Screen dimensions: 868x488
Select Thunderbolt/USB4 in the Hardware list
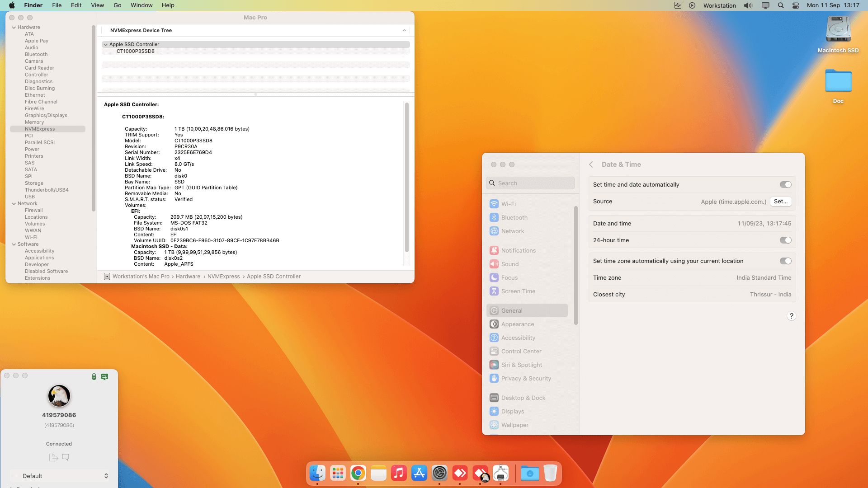47,190
